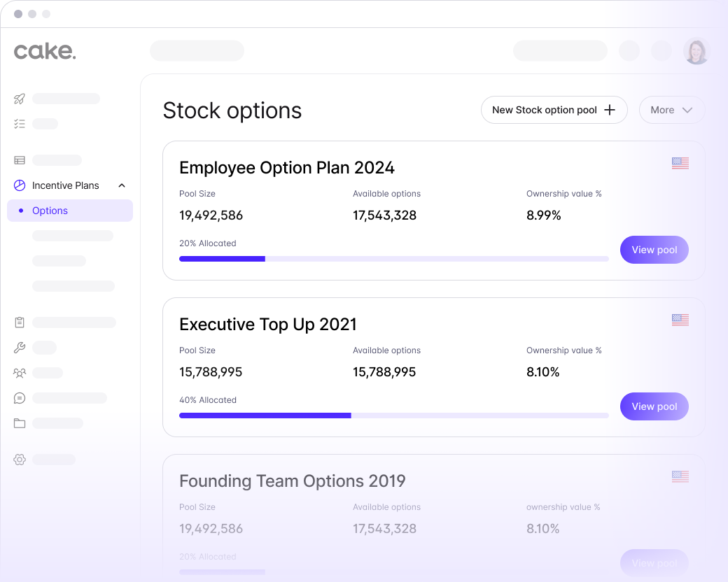Open the chat bubble icon in the sidebar

19,398
